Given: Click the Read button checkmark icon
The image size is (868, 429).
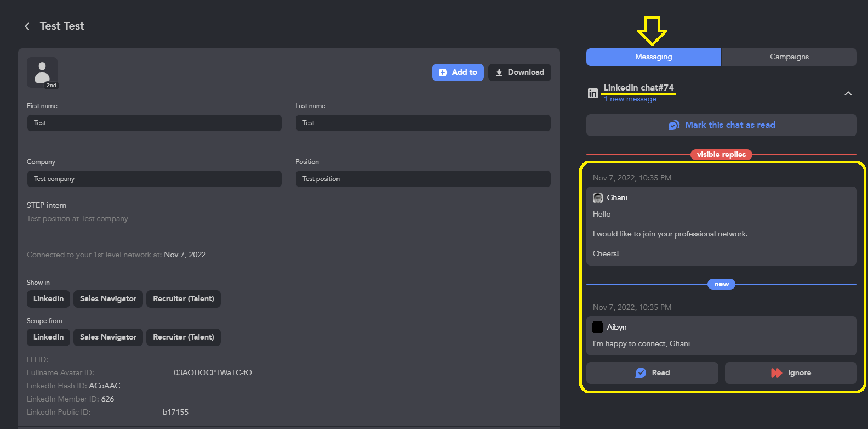Looking at the screenshot, I should [641, 373].
